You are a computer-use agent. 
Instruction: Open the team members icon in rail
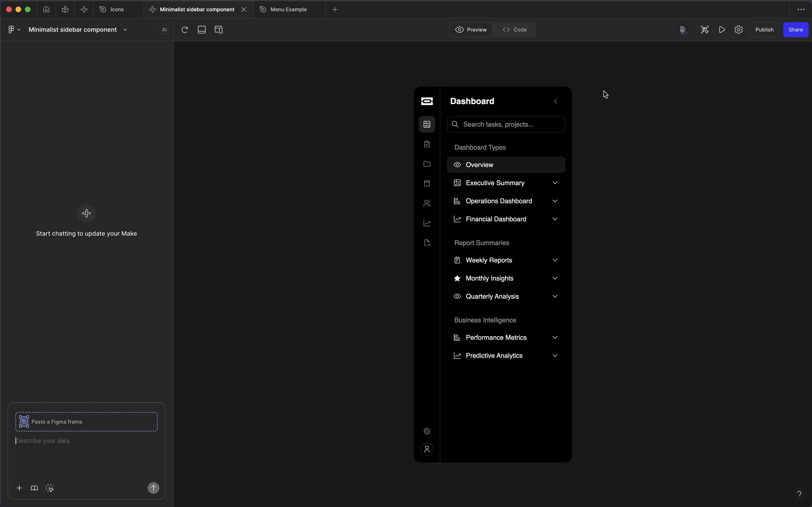(x=427, y=203)
